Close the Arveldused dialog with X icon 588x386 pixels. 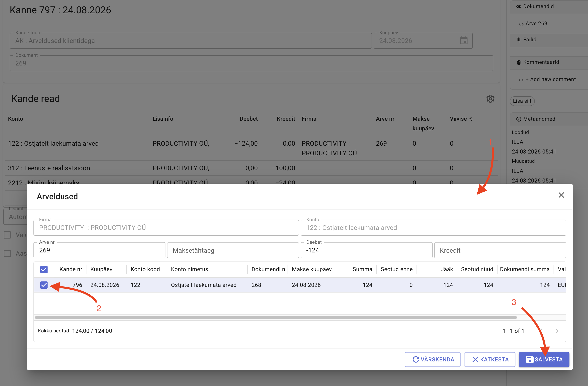pyautogui.click(x=561, y=195)
